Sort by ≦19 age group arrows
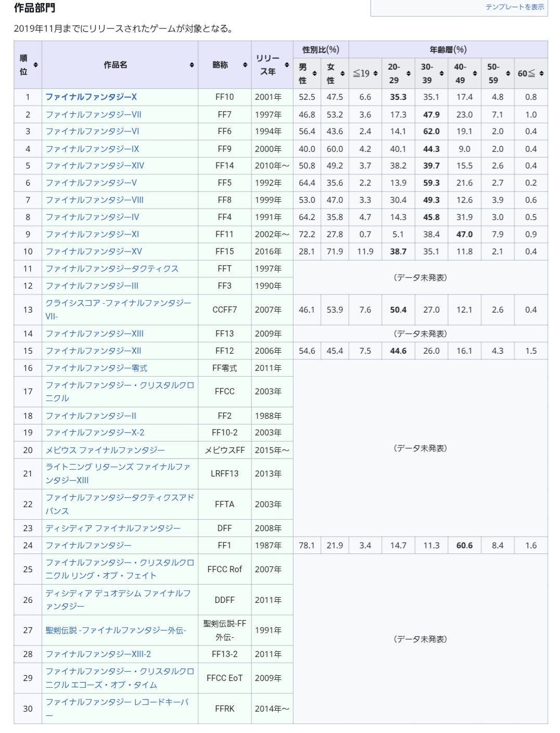The height and width of the screenshot is (733, 560). 376,73
